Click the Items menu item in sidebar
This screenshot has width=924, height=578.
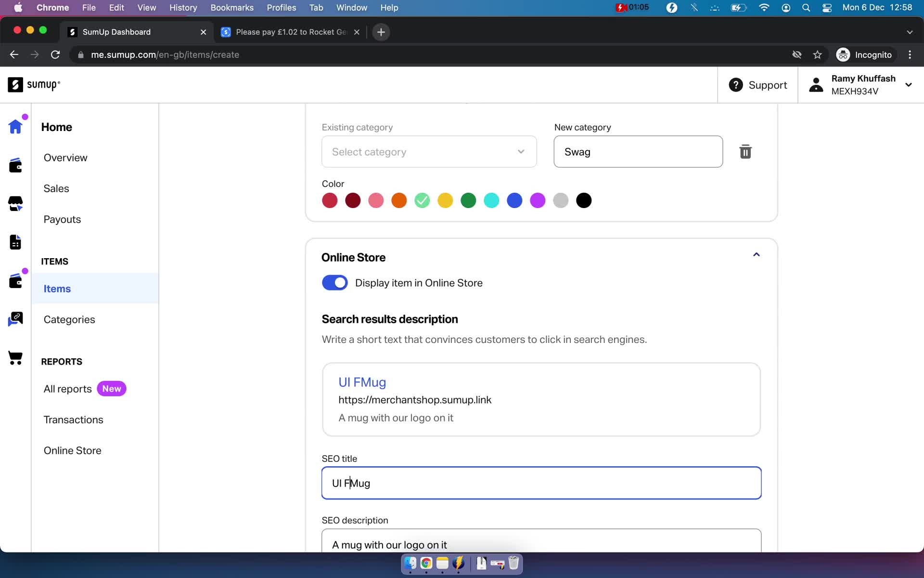click(56, 289)
